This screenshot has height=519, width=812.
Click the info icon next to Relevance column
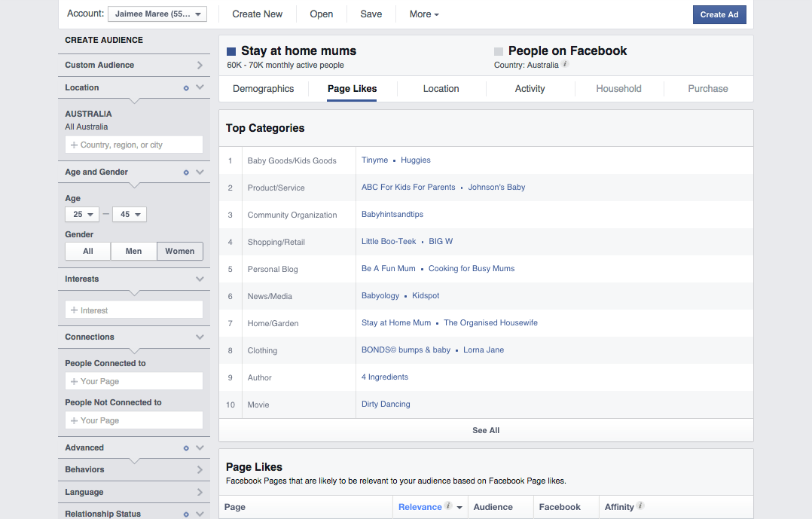[448, 505]
